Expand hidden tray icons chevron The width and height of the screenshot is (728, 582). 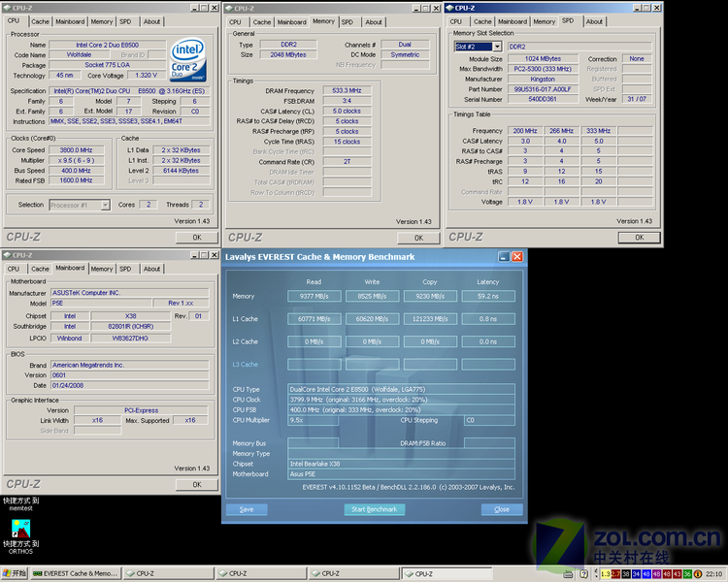coord(596,574)
